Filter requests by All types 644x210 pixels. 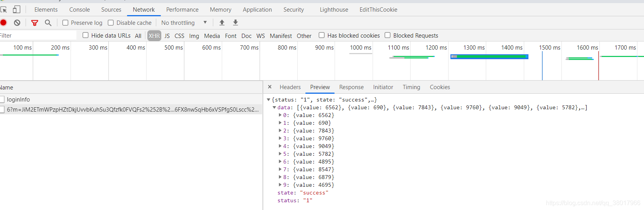(x=138, y=36)
